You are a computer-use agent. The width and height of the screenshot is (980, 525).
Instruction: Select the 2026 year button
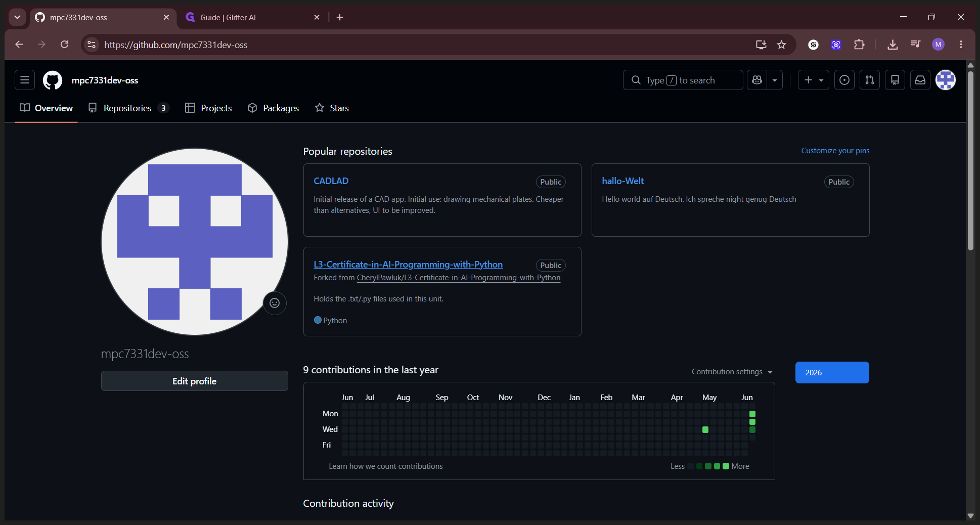[x=832, y=372]
